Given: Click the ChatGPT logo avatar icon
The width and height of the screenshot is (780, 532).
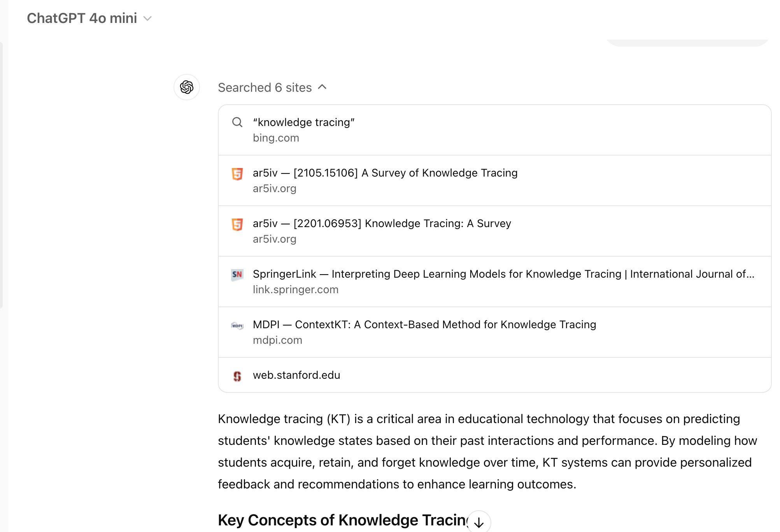Looking at the screenshot, I should 187,87.
